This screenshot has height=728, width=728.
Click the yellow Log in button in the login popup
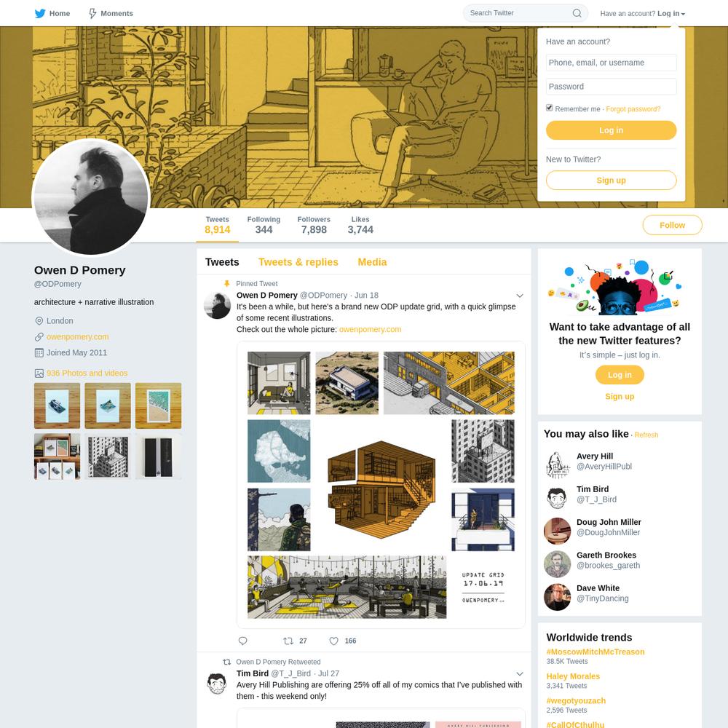point(611,130)
